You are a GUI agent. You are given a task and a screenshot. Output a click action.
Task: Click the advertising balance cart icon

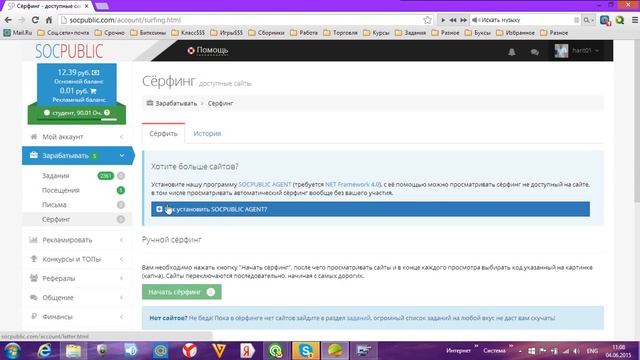point(93,91)
